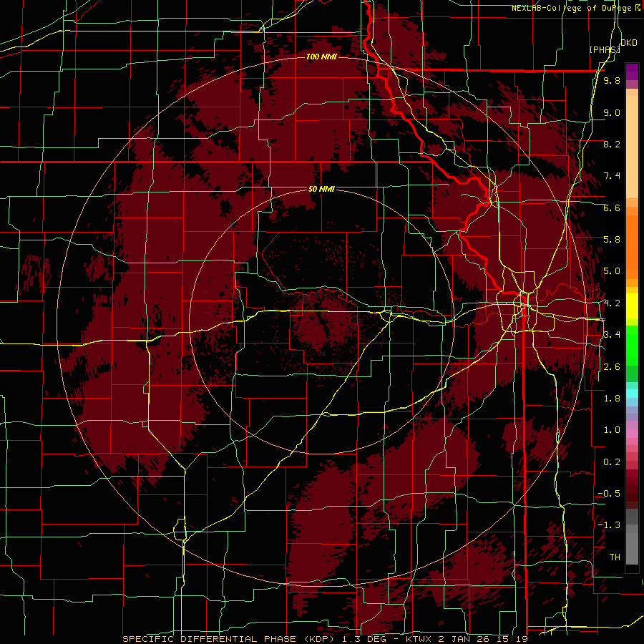The image size is (644, 644).
Task: Click the 7.4 scale value
Action: (x=612, y=176)
